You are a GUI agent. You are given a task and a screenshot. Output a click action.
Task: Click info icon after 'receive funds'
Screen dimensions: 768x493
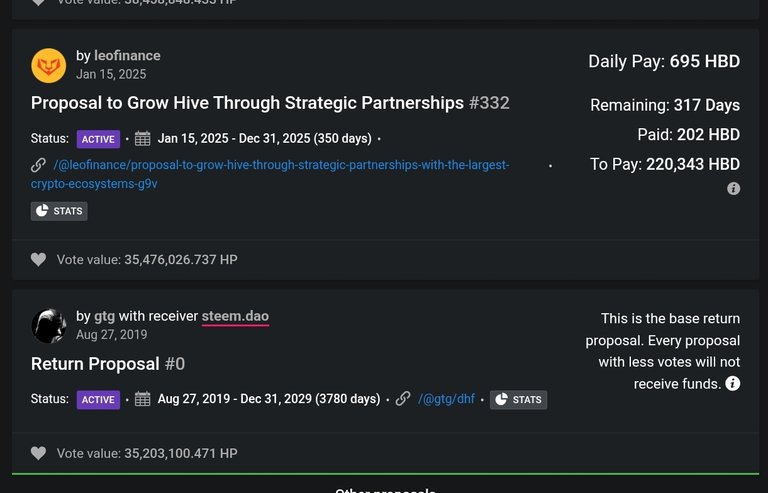point(733,383)
